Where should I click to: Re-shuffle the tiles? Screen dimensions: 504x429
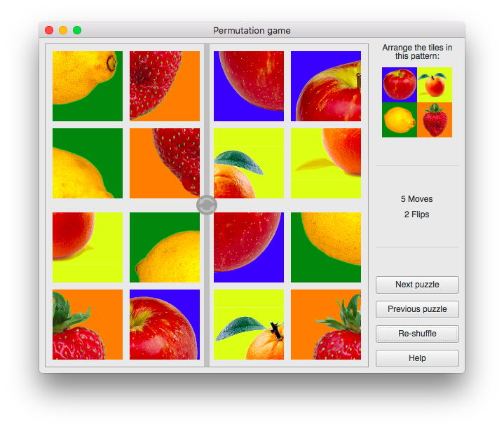(x=417, y=334)
